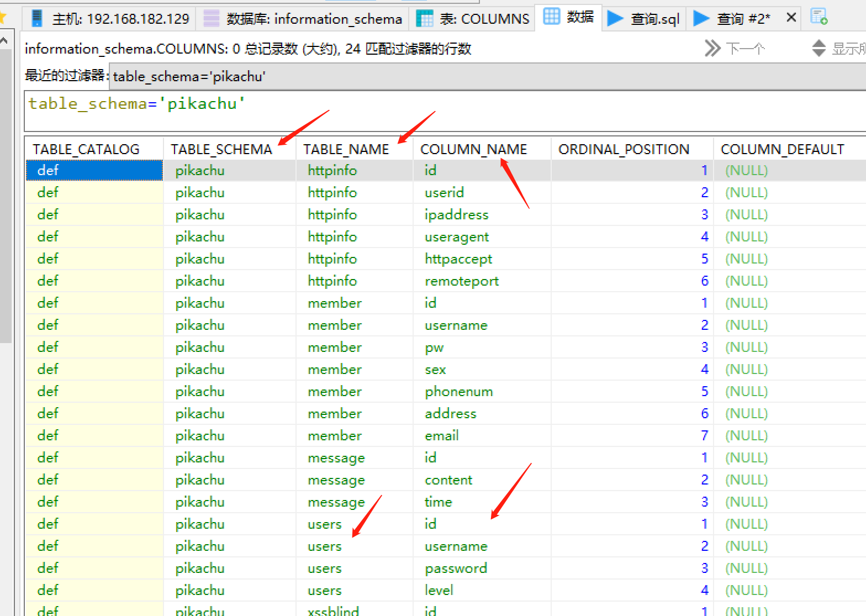Image resolution: width=866 pixels, height=616 pixels.
Task: Open the 查询.sql query tab
Action: tap(644, 19)
